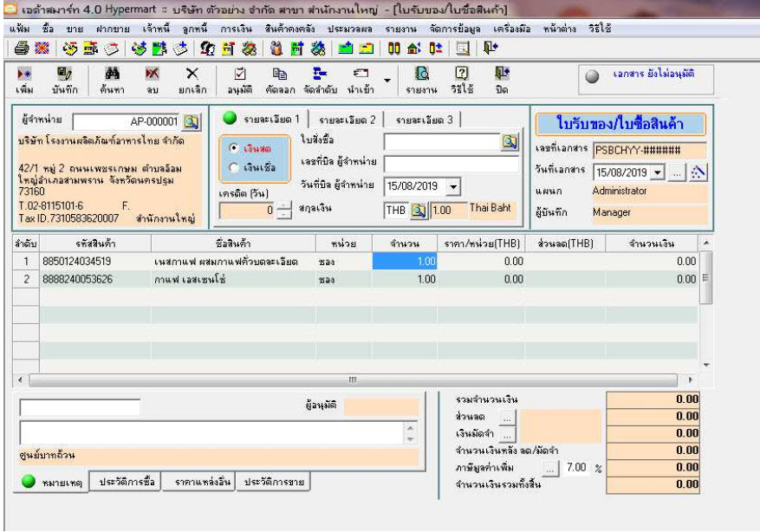760x532 pixels.
Task: Select the เงินสด (cash) radio button
Action: (235, 148)
